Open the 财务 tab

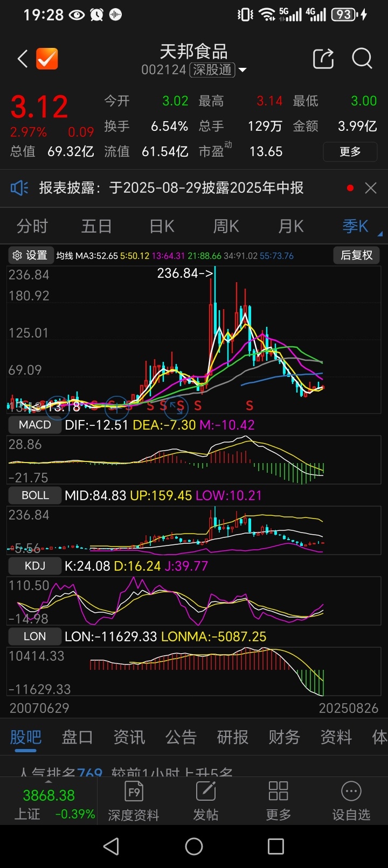[x=284, y=737]
